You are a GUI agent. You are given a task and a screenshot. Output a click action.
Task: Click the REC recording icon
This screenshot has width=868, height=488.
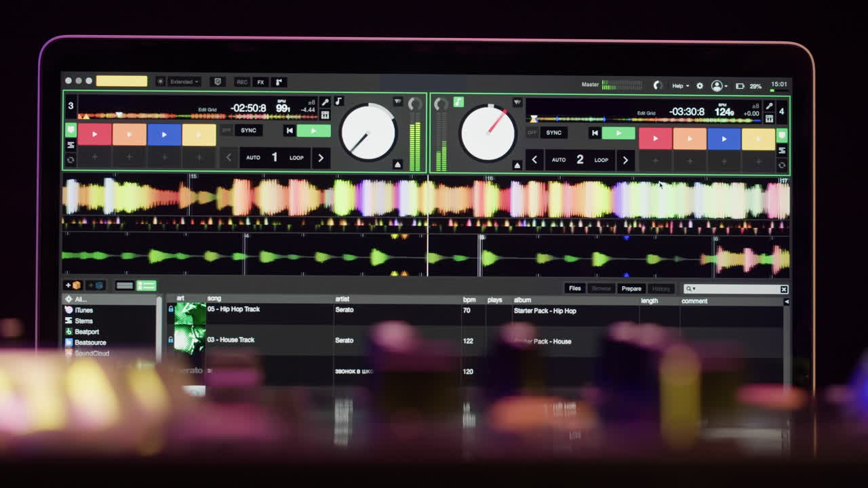click(243, 81)
